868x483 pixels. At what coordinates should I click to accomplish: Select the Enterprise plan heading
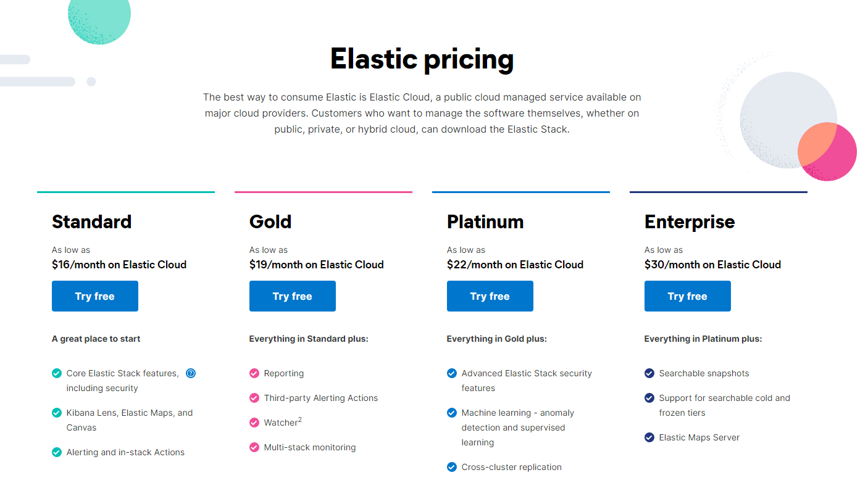click(x=689, y=221)
